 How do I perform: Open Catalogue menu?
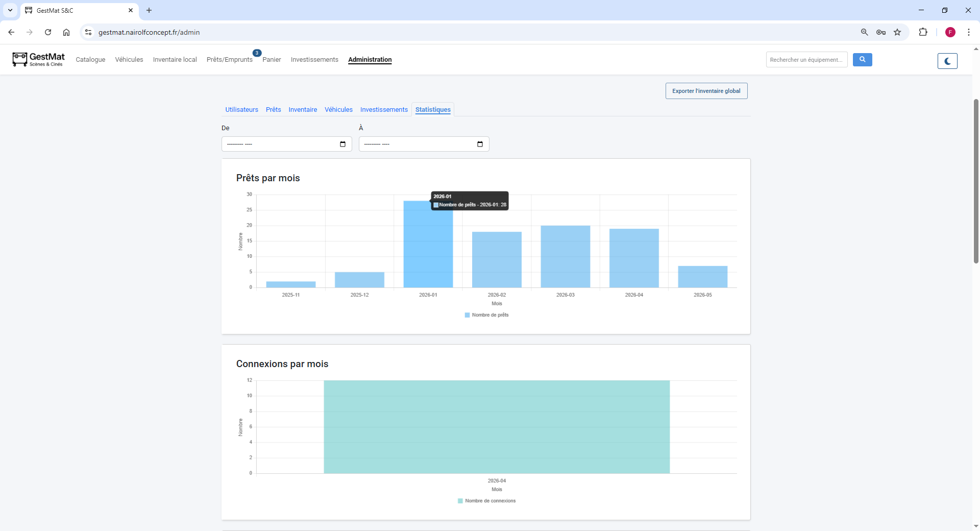pyautogui.click(x=90, y=60)
